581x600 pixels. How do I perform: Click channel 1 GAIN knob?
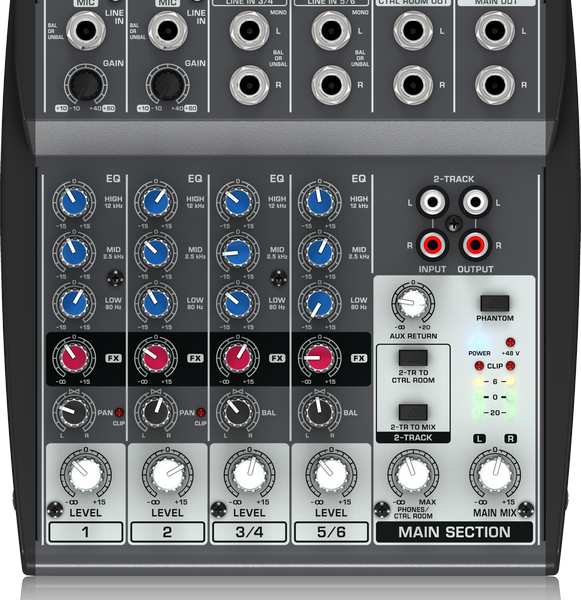[85, 85]
